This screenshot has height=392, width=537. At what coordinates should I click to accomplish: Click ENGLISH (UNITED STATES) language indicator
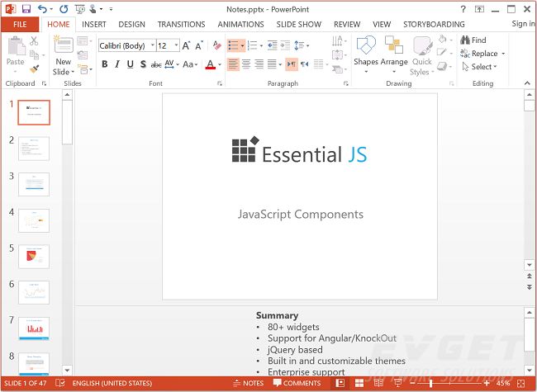(112, 383)
